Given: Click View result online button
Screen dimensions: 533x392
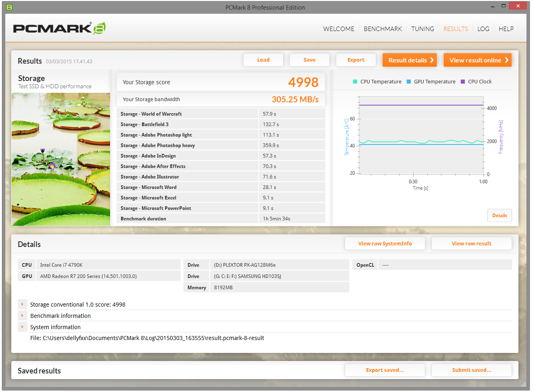Looking at the screenshot, I should 478,60.
